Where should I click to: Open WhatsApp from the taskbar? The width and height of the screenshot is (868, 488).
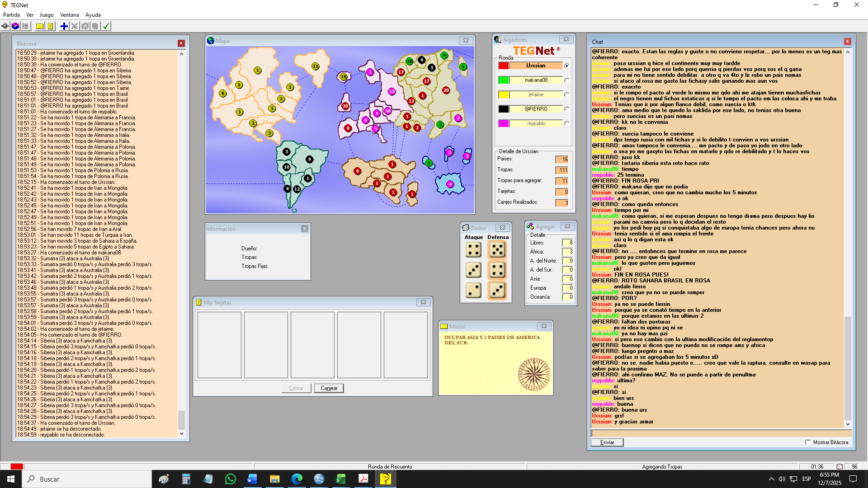click(230, 479)
